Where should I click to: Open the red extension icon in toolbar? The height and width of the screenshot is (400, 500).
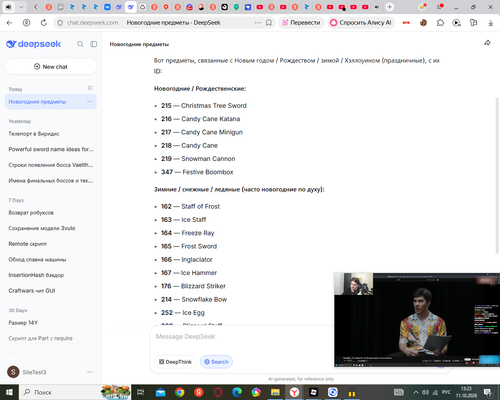[x=406, y=23]
